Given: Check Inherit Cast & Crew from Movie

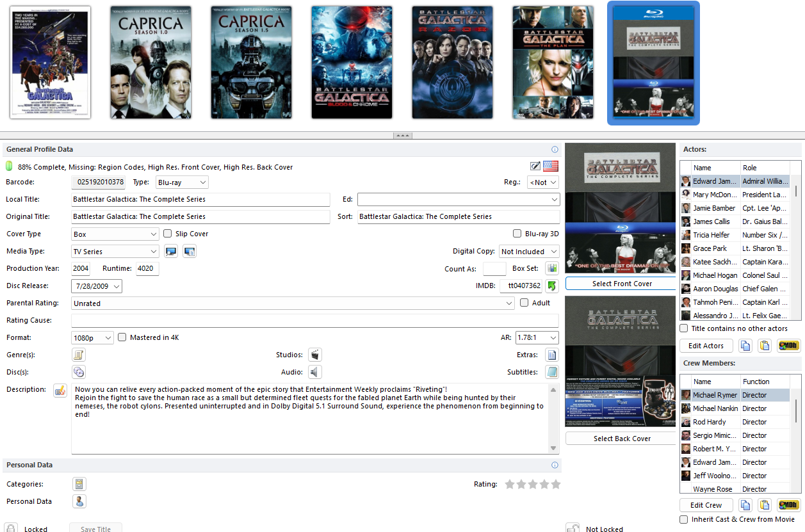Looking at the screenshot, I should coord(684,519).
